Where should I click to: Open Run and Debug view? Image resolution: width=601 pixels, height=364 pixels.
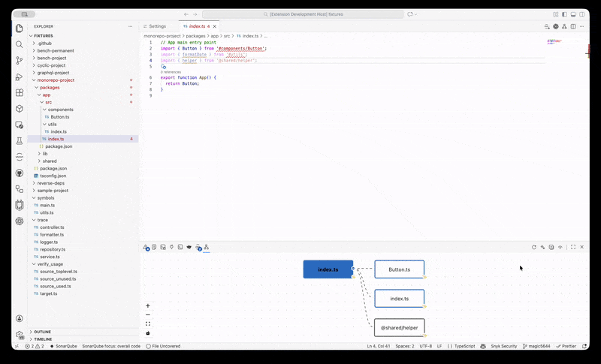click(20, 77)
